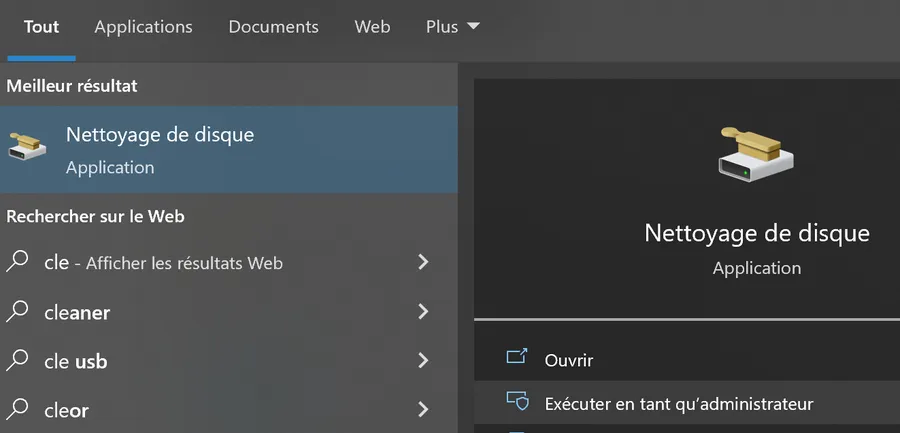900x433 pixels.
Task: Click the magnifier icon beside cleor
Action: 17,409
